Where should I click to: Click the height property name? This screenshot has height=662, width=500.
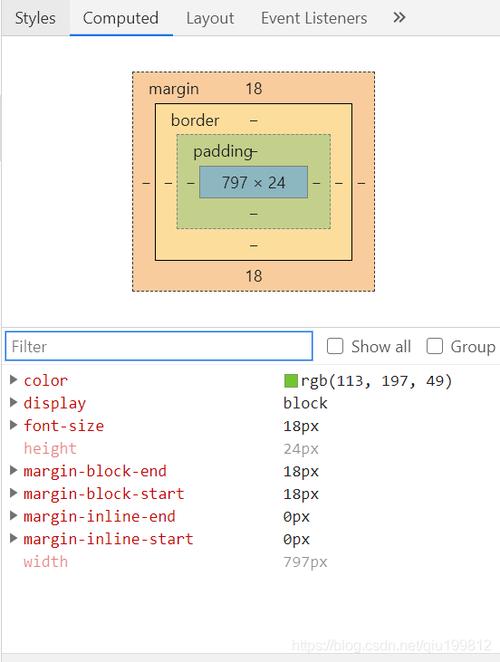[x=50, y=448]
